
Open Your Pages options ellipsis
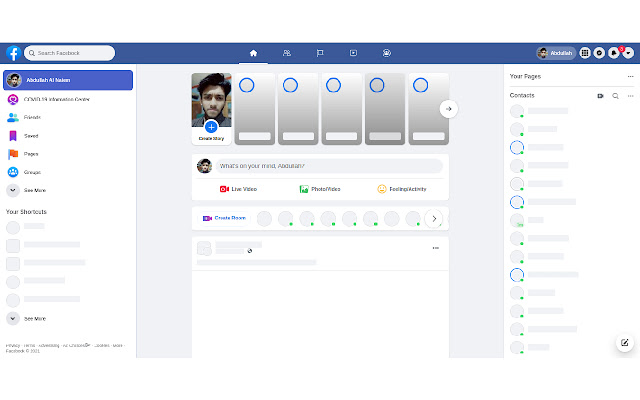point(631,76)
